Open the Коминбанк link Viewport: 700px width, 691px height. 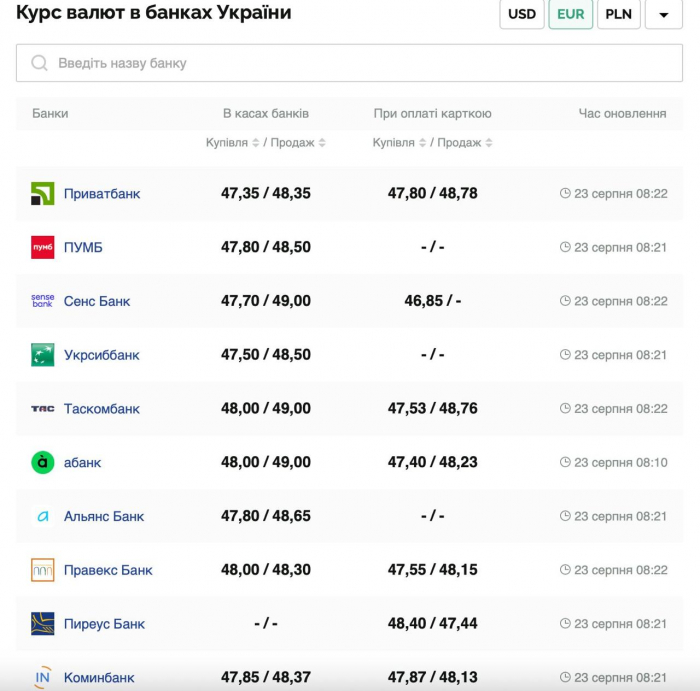coord(99,678)
